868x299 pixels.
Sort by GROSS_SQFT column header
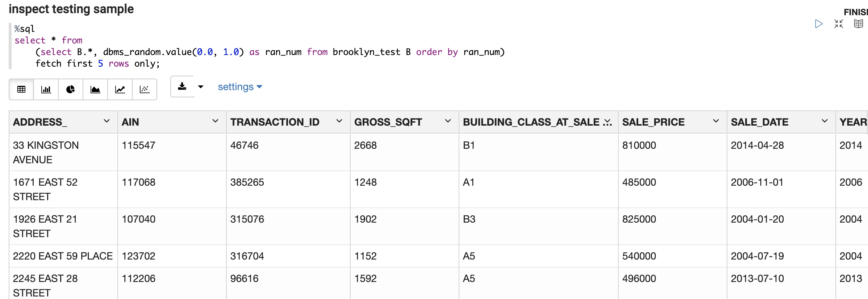click(x=388, y=122)
